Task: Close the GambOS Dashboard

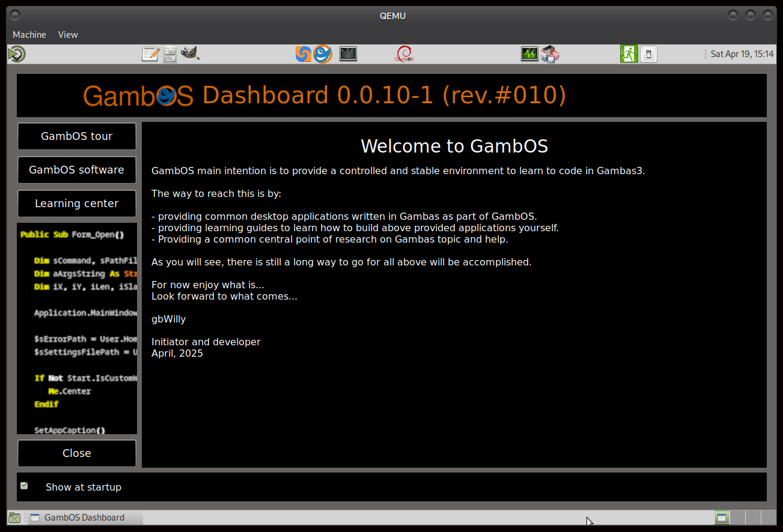Action: (x=77, y=453)
